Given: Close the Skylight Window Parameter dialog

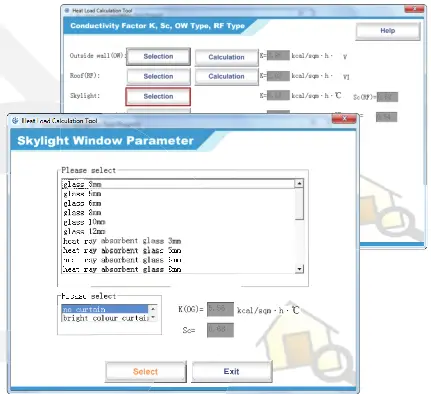Looking at the screenshot, I should coord(344,118).
